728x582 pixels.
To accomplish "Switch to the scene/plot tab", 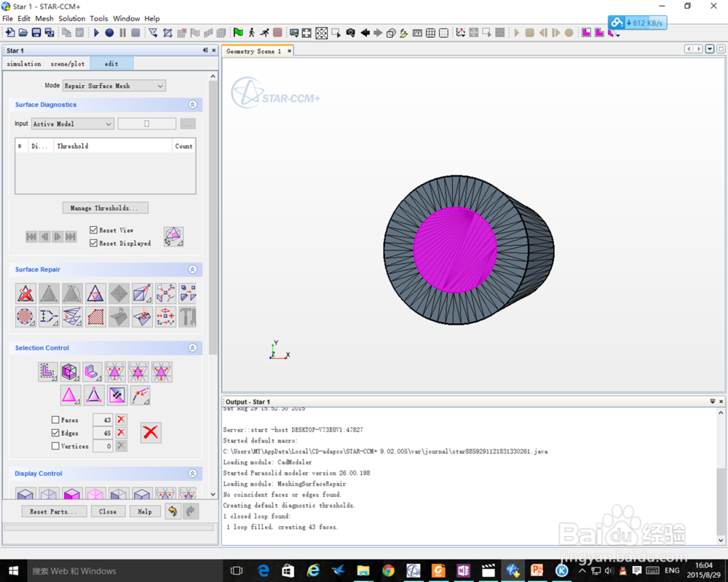I will [x=68, y=63].
